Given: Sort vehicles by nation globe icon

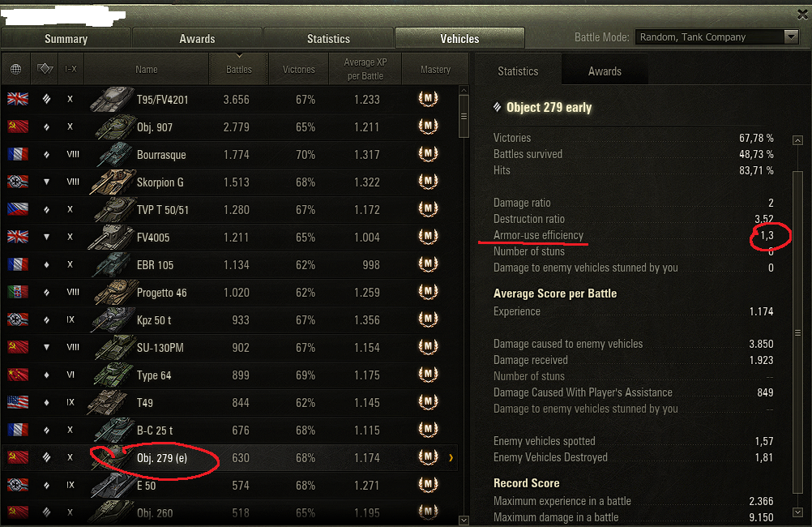Looking at the screenshot, I should (16, 69).
